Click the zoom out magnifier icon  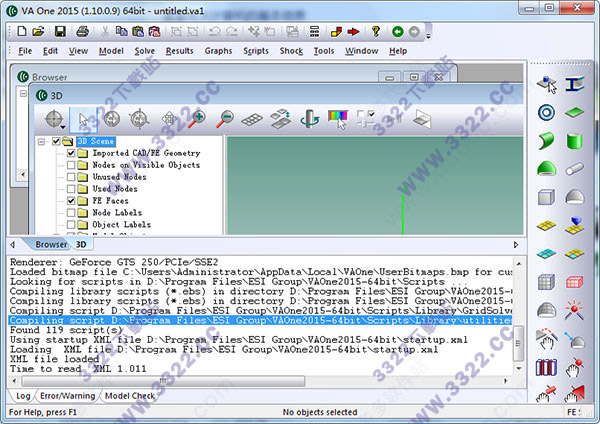(x=225, y=119)
